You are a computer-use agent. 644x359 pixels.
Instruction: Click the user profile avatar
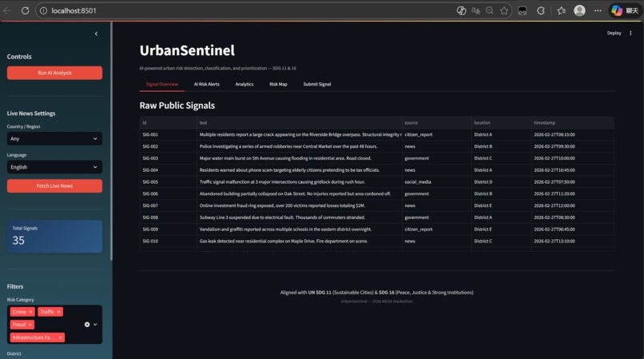[579, 10]
